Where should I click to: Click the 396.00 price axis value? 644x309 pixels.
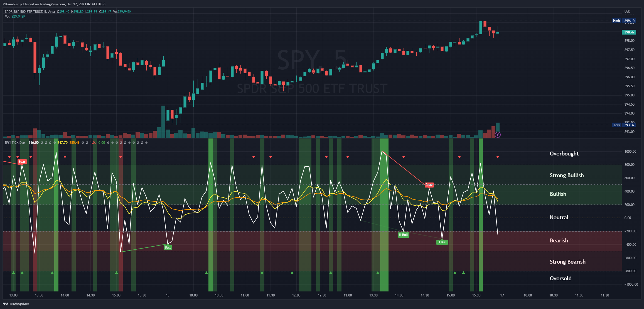point(629,77)
